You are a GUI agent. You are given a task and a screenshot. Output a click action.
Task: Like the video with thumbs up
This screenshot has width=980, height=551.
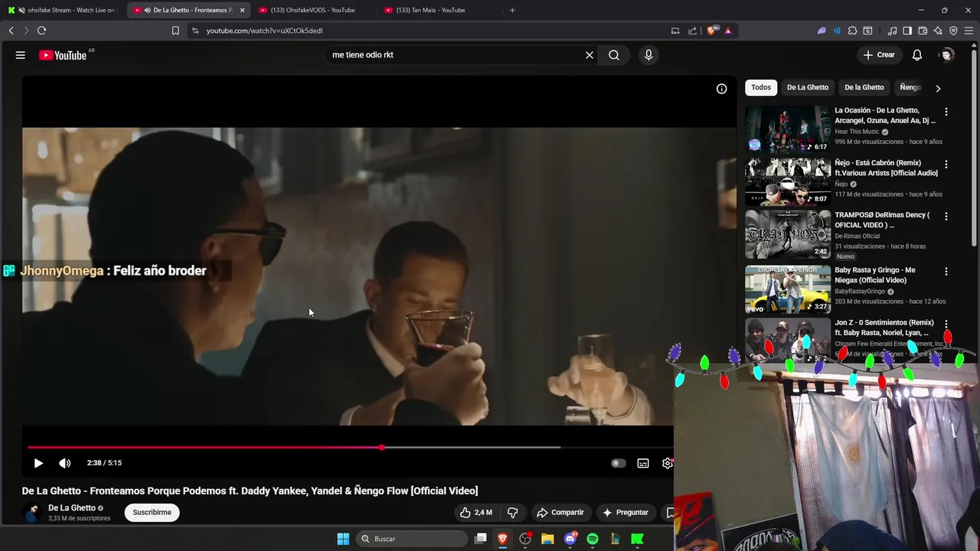(475, 513)
